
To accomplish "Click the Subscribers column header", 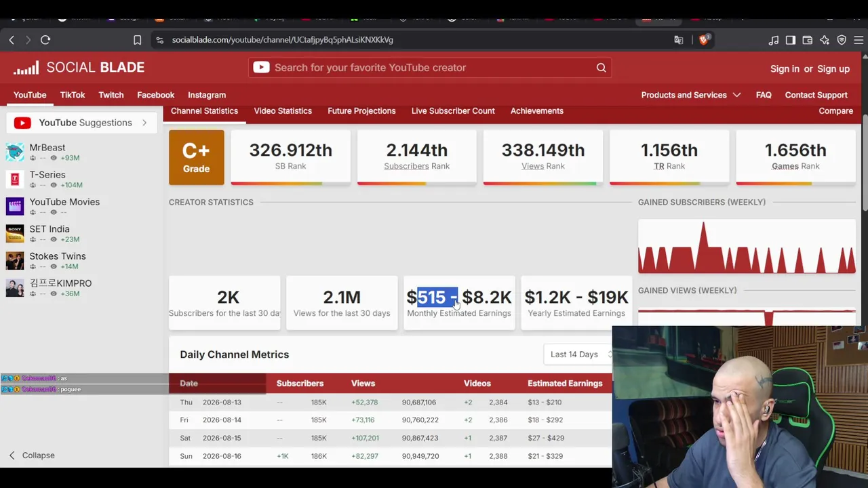I will pos(300,384).
